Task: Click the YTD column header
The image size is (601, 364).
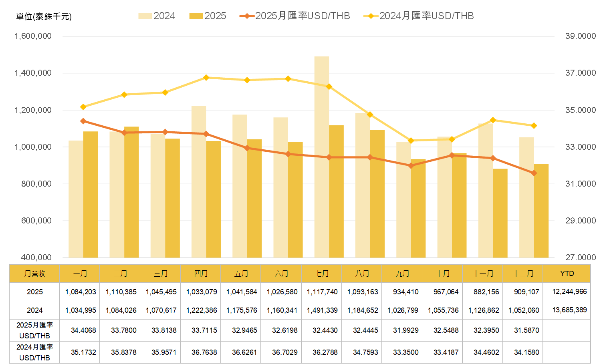Action: (567, 274)
